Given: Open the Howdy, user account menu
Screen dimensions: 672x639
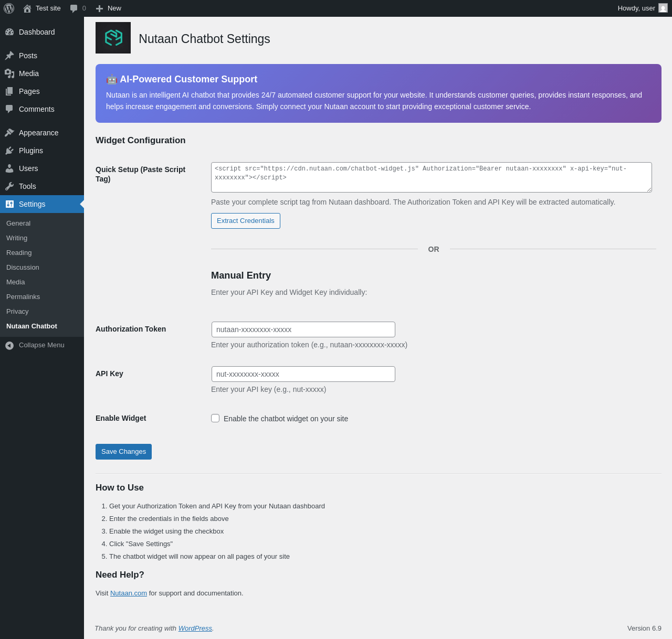Looking at the screenshot, I should 636,8.
